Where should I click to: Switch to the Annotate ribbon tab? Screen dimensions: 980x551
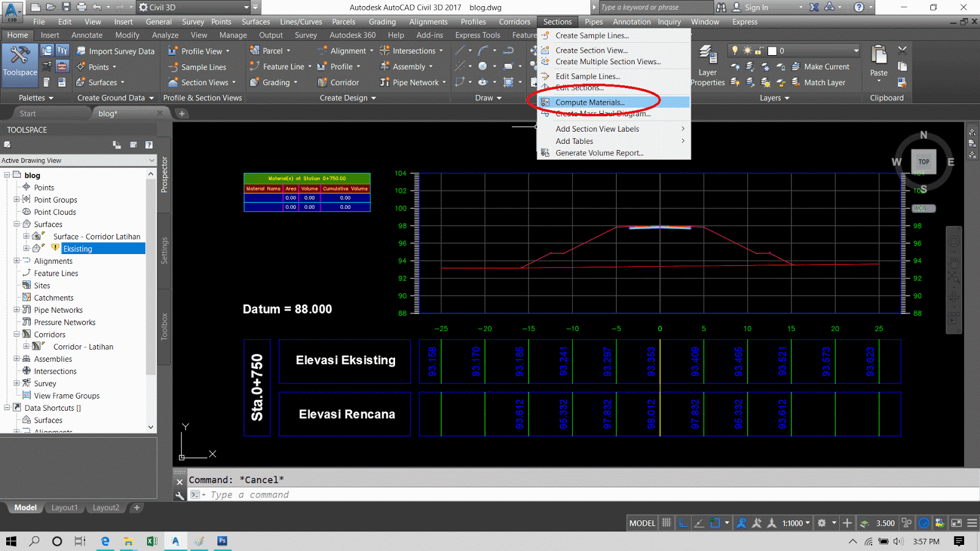coord(86,35)
